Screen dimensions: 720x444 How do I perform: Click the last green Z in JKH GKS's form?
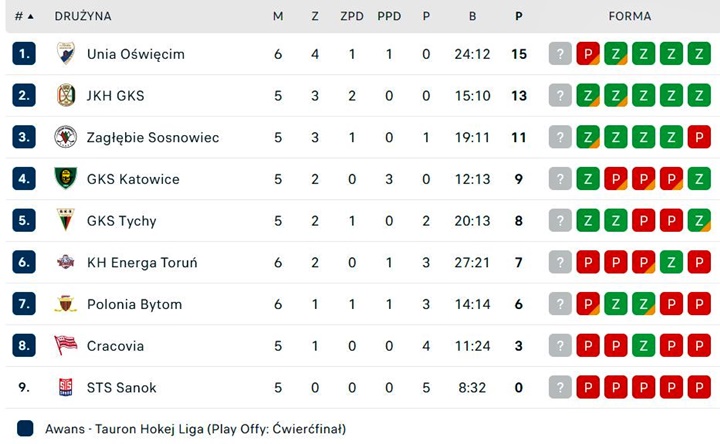pos(700,96)
